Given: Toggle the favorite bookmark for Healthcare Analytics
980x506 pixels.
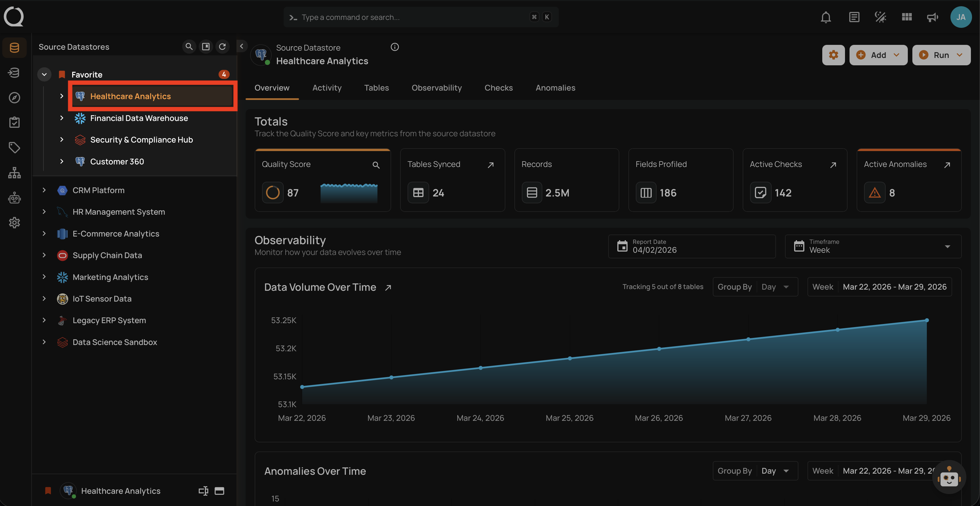Looking at the screenshot, I should (x=48, y=491).
